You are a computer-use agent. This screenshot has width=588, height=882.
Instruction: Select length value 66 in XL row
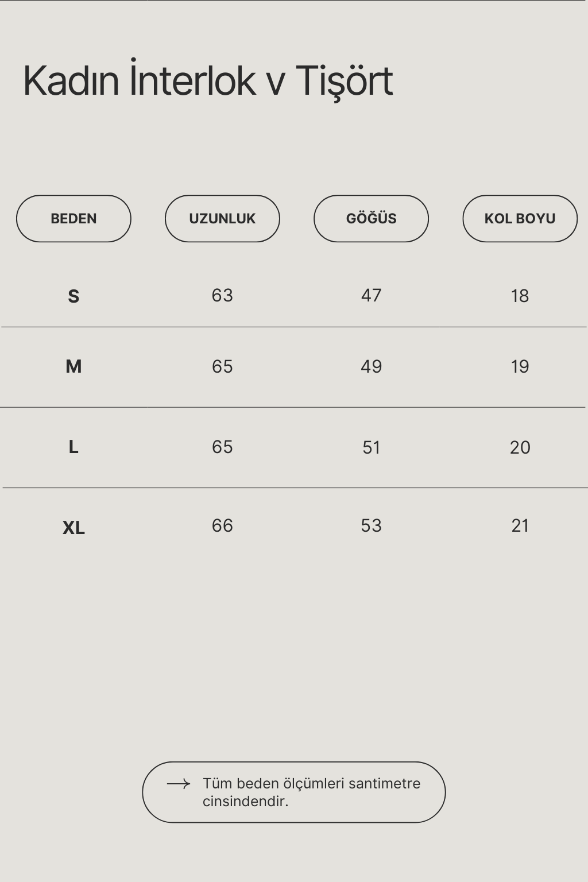pyautogui.click(x=222, y=525)
